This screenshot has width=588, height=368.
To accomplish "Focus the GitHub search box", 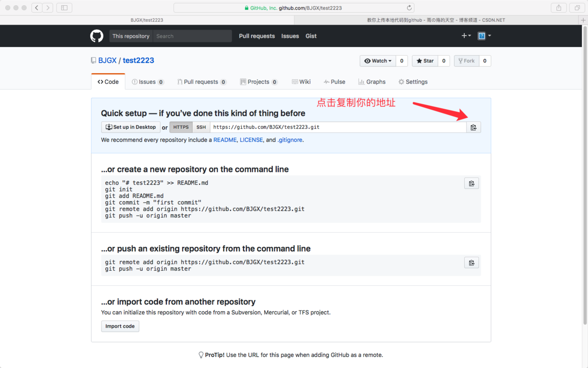I will (x=193, y=36).
